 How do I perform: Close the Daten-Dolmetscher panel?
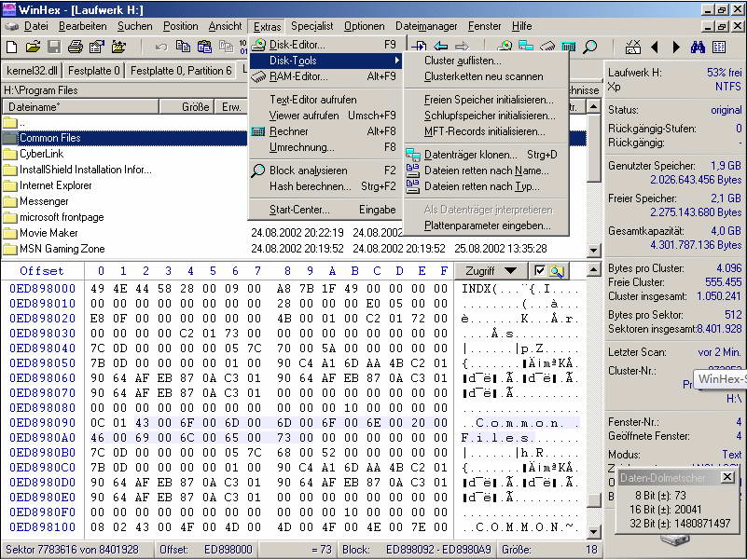(727, 477)
